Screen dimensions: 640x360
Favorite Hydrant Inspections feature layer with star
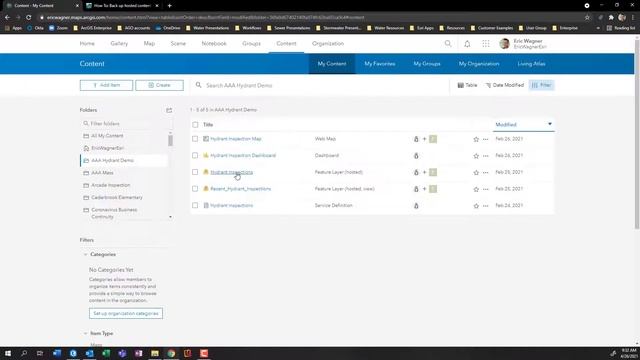tap(476, 173)
